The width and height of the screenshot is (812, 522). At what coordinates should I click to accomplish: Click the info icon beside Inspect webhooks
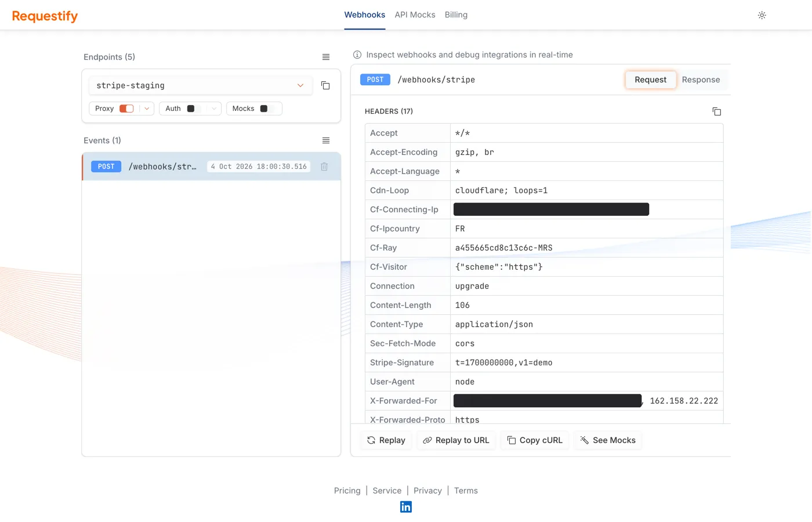pos(357,55)
